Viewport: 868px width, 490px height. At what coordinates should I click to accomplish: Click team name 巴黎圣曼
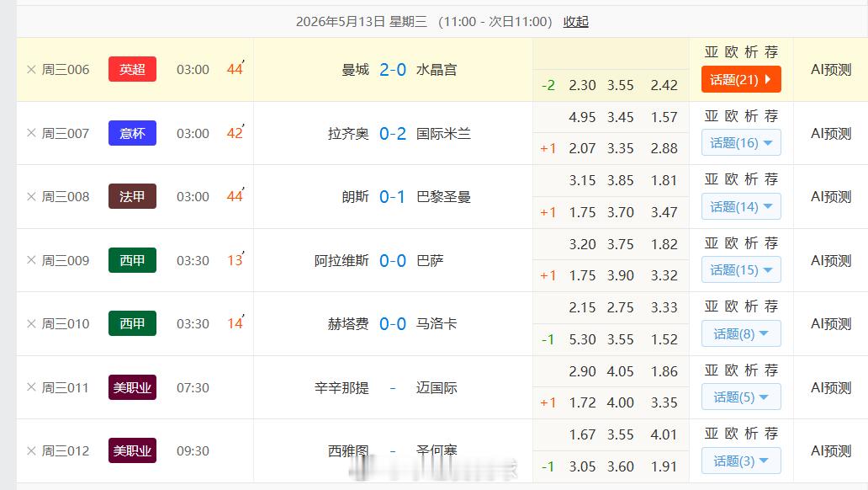(443, 196)
